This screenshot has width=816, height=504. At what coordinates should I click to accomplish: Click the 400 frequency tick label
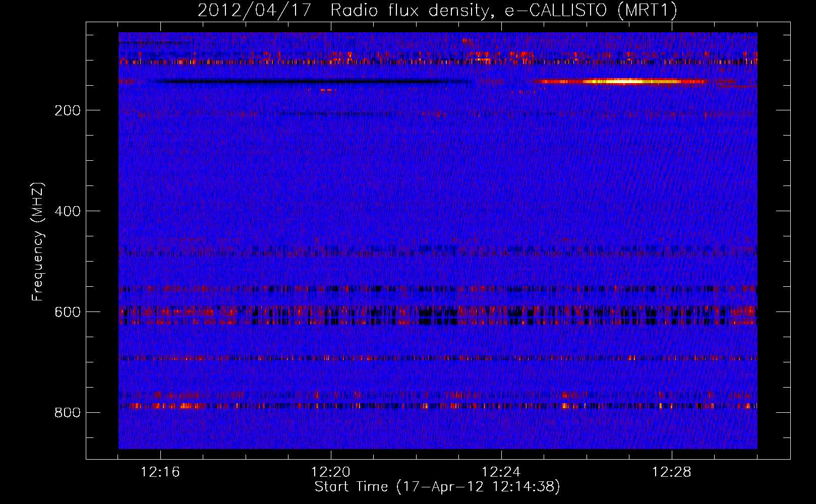pyautogui.click(x=68, y=211)
